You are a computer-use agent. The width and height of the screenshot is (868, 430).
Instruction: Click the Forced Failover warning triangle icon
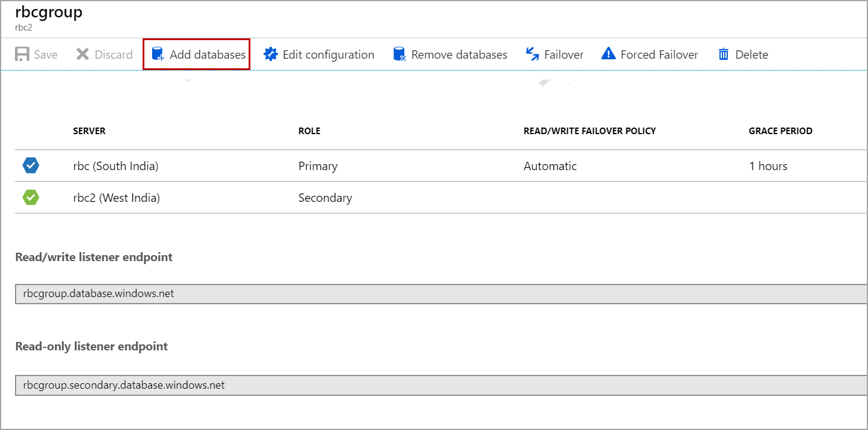(x=609, y=54)
